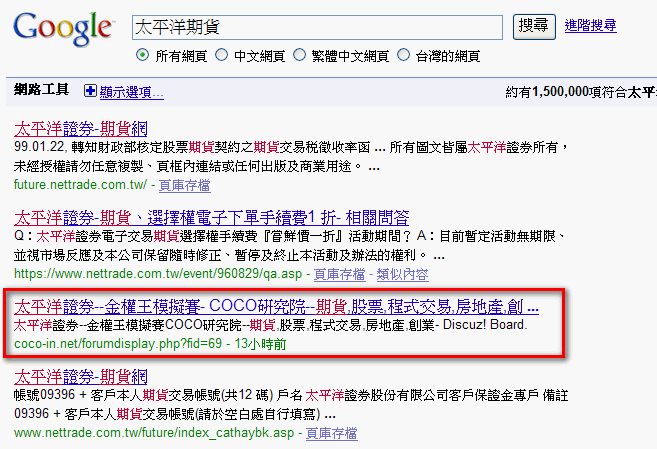Click the Google logo
This screenshot has height=449, width=657.
point(63,28)
